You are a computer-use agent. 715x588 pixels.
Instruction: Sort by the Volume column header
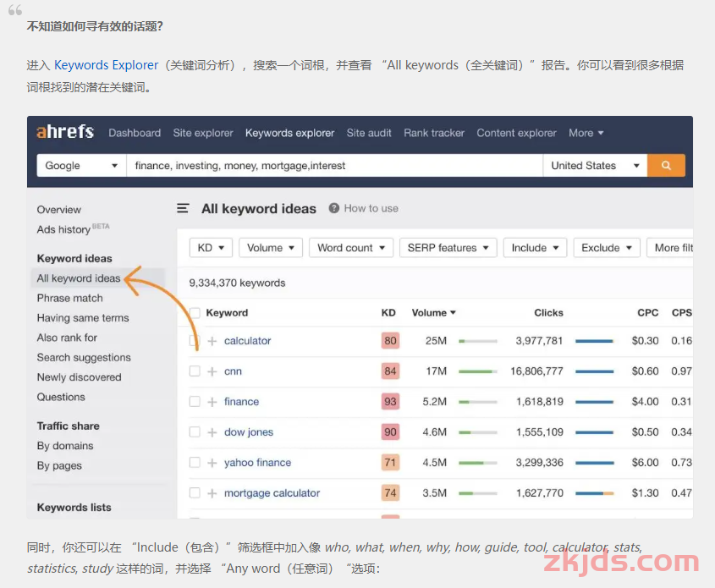(x=433, y=313)
